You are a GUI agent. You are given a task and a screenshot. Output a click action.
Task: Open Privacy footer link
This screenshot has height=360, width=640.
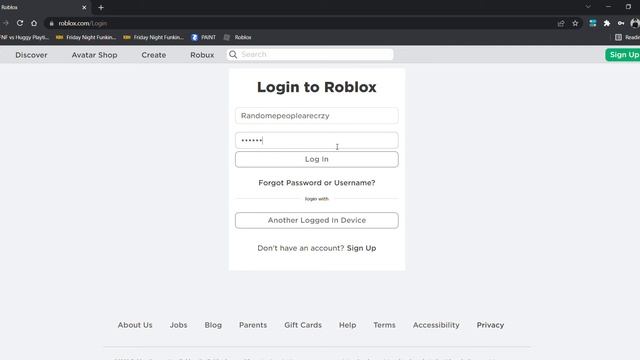click(x=490, y=325)
